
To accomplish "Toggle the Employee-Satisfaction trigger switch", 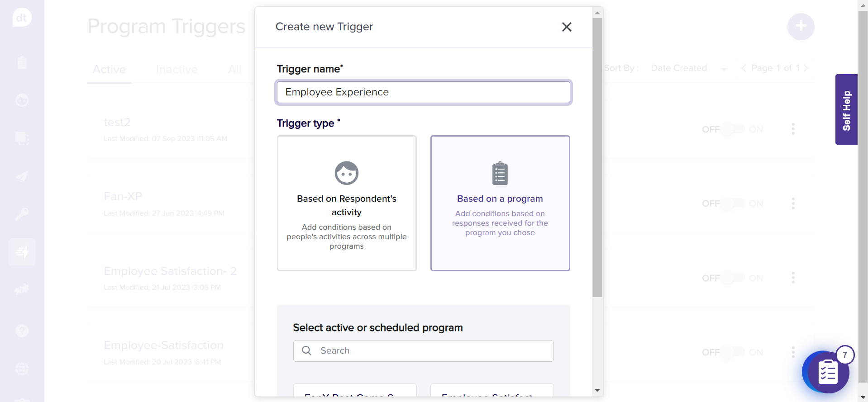I will tap(733, 352).
